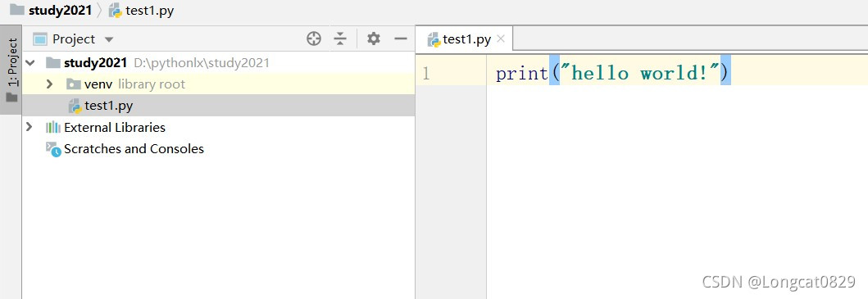The width and height of the screenshot is (868, 299).
Task: Click the "hello world!" string in code
Action: coord(639,73)
